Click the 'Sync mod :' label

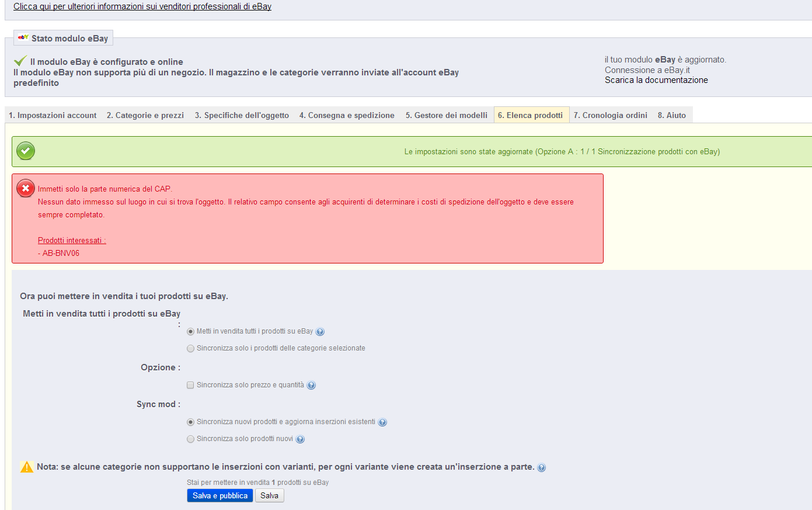(x=158, y=404)
